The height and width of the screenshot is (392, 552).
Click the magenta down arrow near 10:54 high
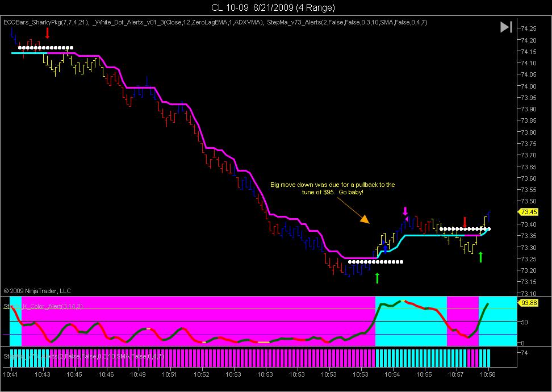405,211
